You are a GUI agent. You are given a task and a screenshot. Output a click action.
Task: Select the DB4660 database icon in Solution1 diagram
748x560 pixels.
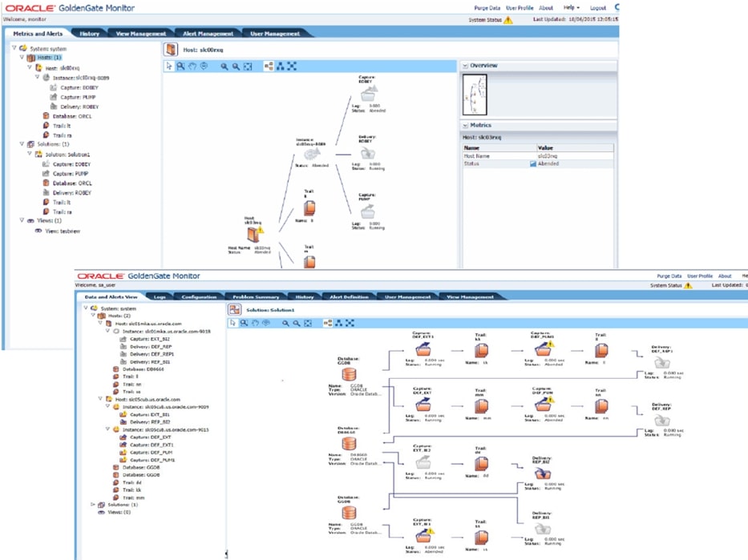point(349,444)
